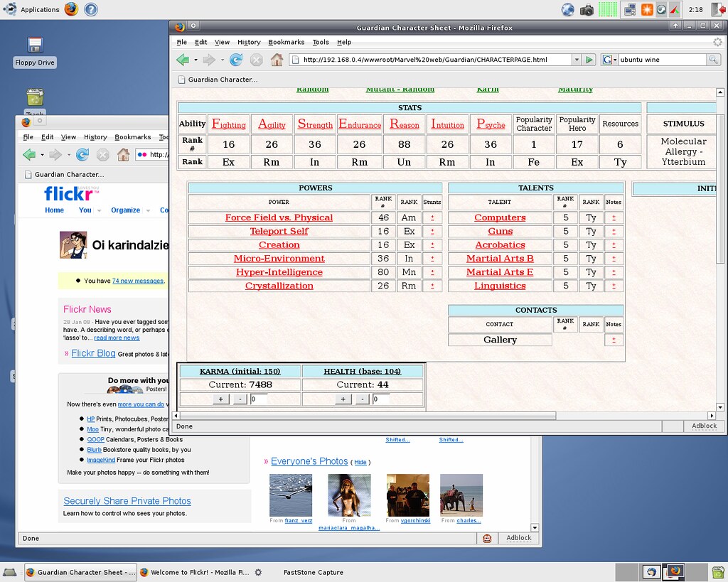Switch to Welcome to Flickr taskbar window
728x582 pixels.
pyautogui.click(x=194, y=572)
